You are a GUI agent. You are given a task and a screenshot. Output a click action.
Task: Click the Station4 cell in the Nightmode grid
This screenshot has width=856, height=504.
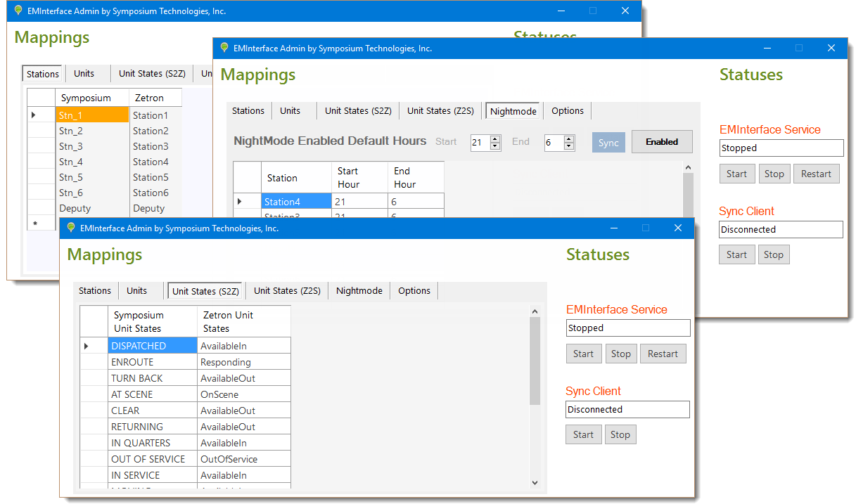coord(296,202)
